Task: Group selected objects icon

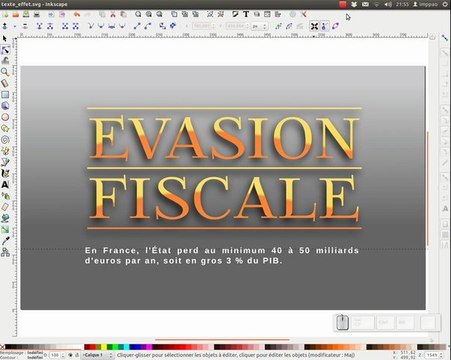Action: tap(210, 14)
